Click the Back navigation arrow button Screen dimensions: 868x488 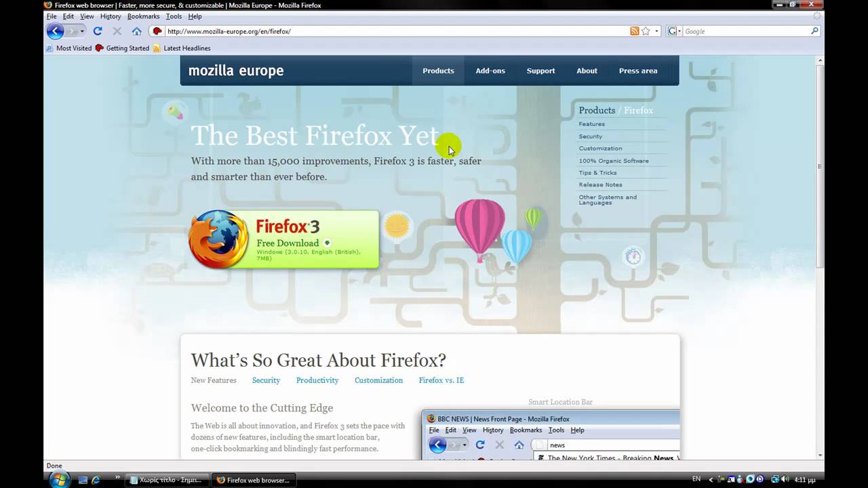[x=55, y=31]
